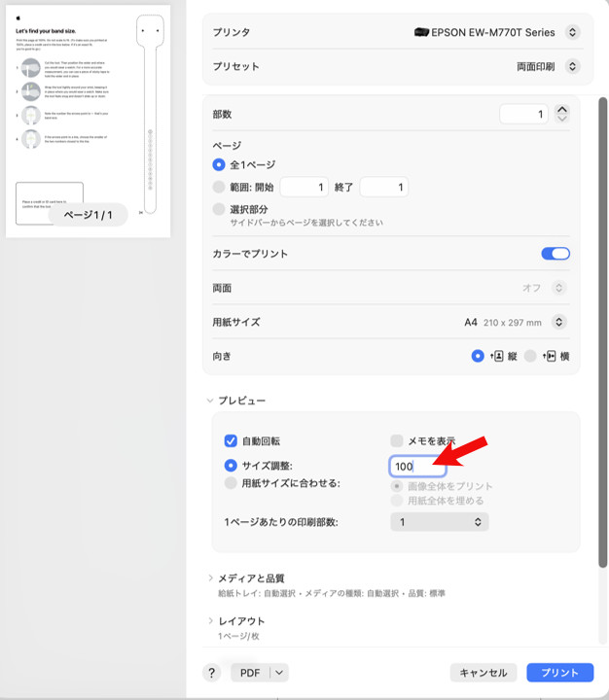Screen dimensions: 609x700
Task: Click the scale percentage field showing 100
Action: point(417,467)
